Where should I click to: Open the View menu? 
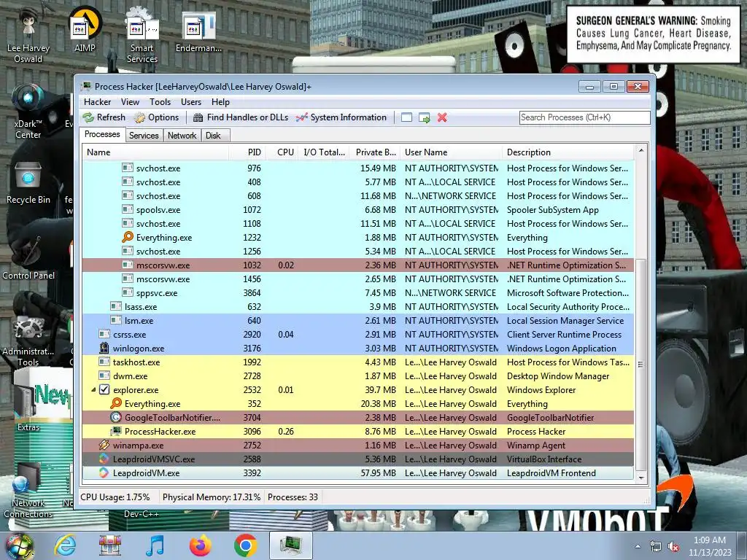point(130,102)
